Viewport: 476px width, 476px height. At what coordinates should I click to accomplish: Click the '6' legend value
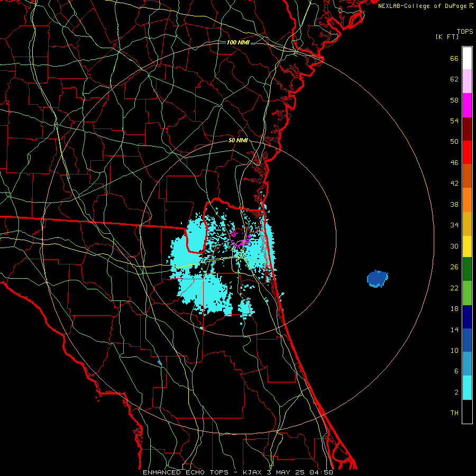pyautogui.click(x=456, y=371)
